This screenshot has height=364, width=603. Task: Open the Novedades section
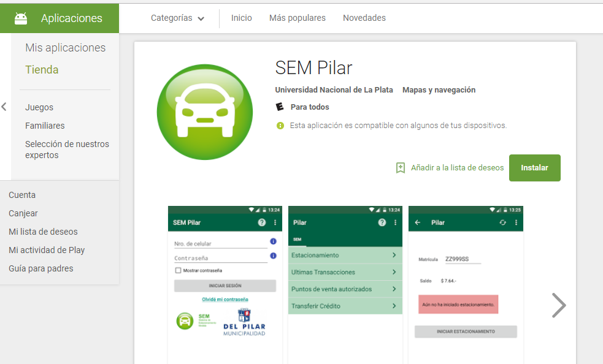point(364,18)
